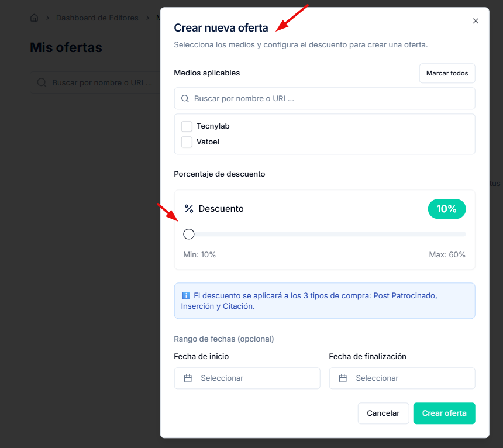The image size is (503, 448).
Task: Click the 10% discount badge
Action: click(x=447, y=209)
